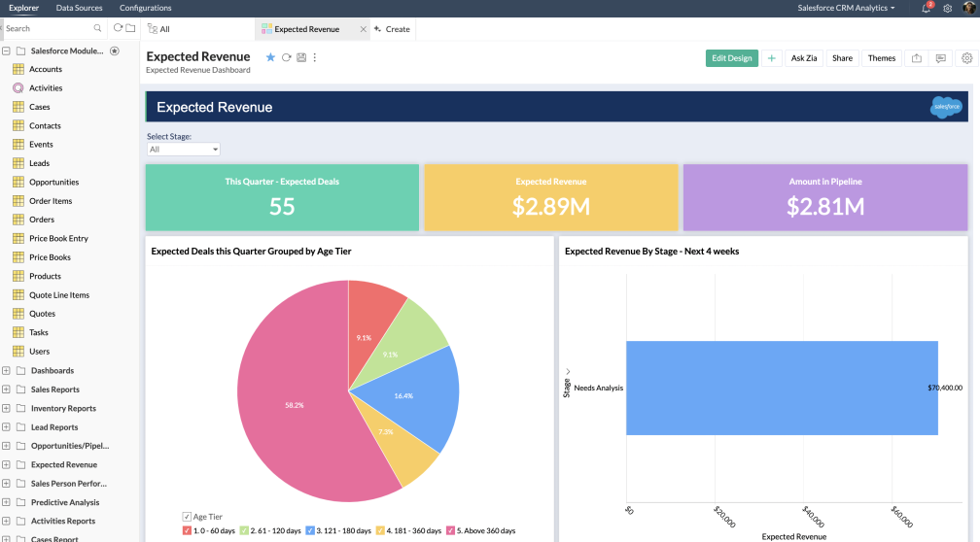Click the Amount in Pipeline card
Screen dimensions: 980x542
point(825,197)
